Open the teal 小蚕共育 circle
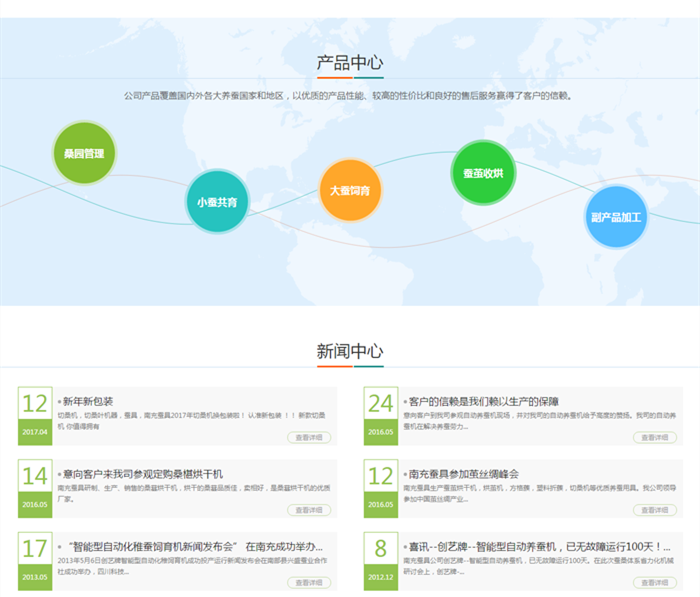Viewport: 700px width, 597px height. [x=216, y=201]
